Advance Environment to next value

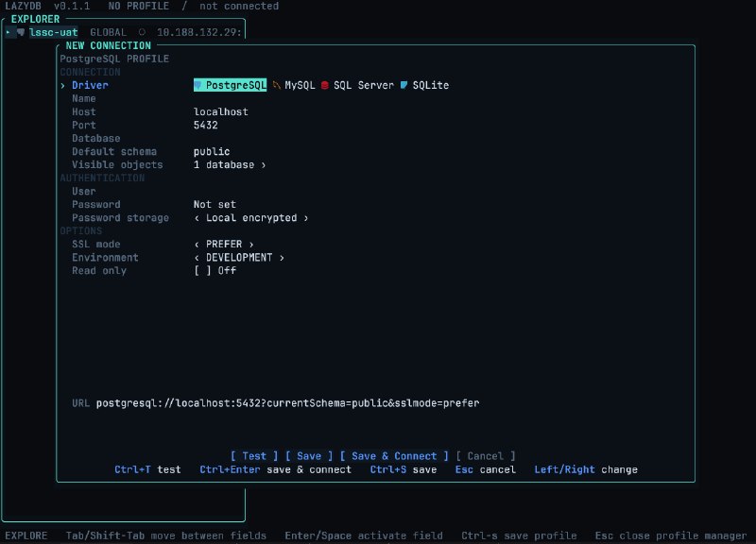pos(282,258)
